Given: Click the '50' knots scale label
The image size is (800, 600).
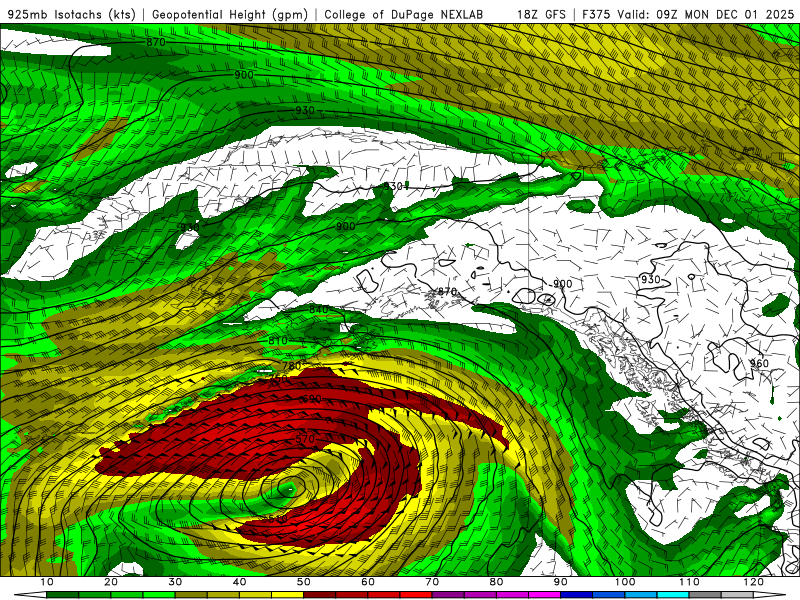Looking at the screenshot, I should pyautogui.click(x=304, y=582).
